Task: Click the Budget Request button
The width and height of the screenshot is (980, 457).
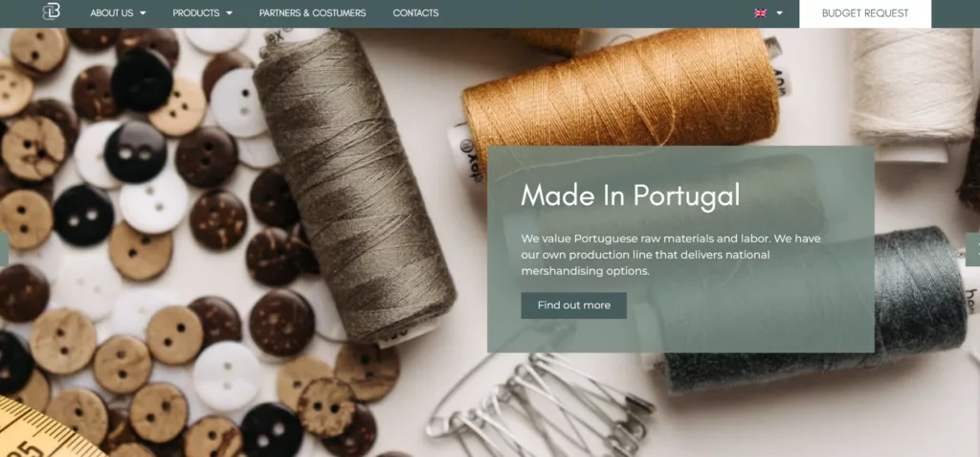Action: (865, 13)
